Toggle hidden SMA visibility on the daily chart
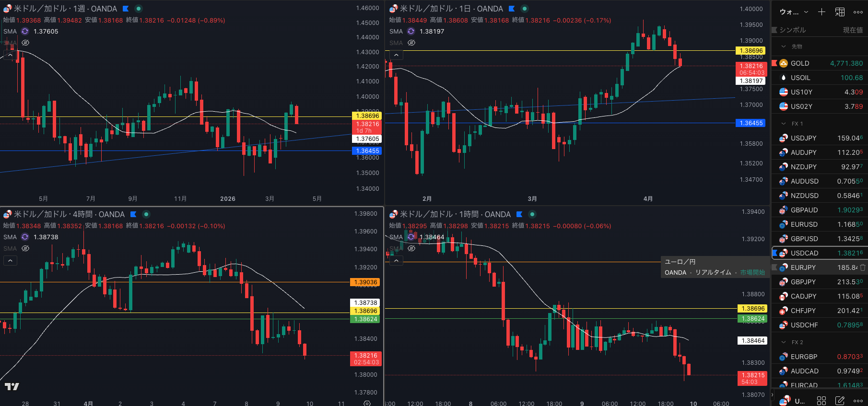The image size is (868, 406). [x=411, y=43]
